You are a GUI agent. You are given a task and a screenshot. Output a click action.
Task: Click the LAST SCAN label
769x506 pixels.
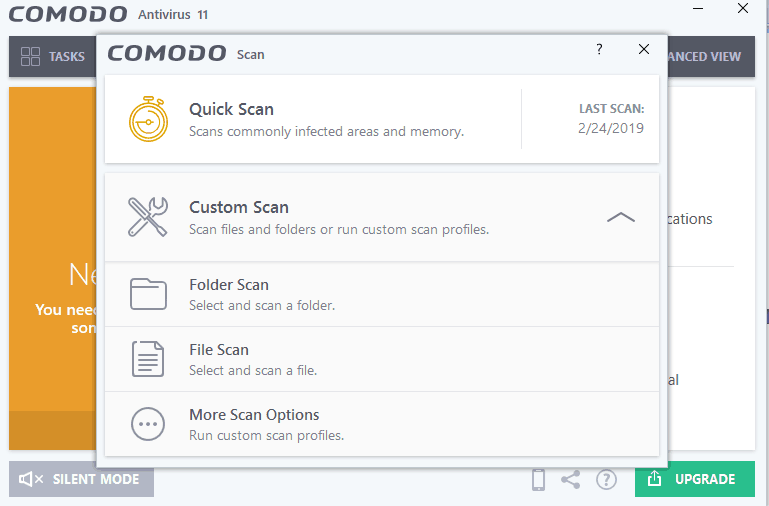click(x=612, y=109)
